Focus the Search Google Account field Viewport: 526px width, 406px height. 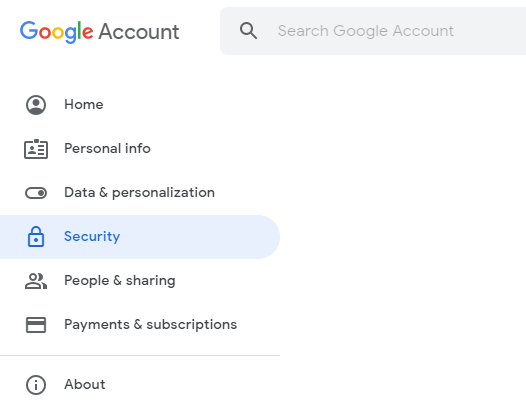point(373,31)
